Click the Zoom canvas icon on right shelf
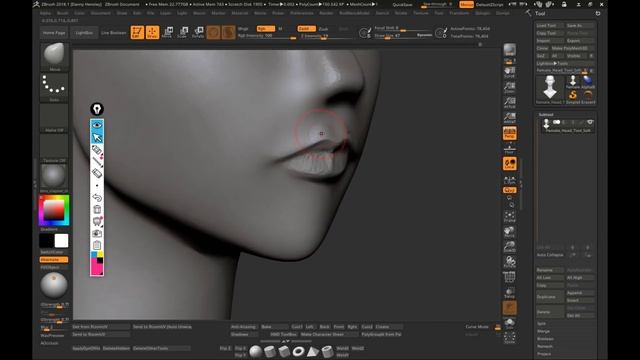 click(x=509, y=87)
